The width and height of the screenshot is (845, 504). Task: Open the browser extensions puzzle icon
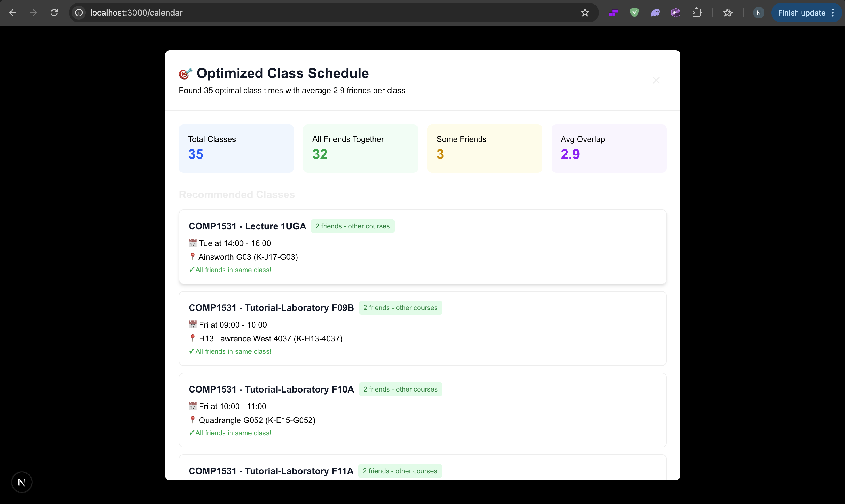coord(697,13)
